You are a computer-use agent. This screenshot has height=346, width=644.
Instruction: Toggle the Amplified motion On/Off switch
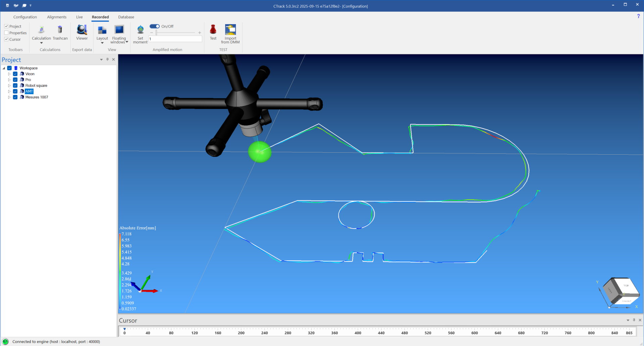155,26
